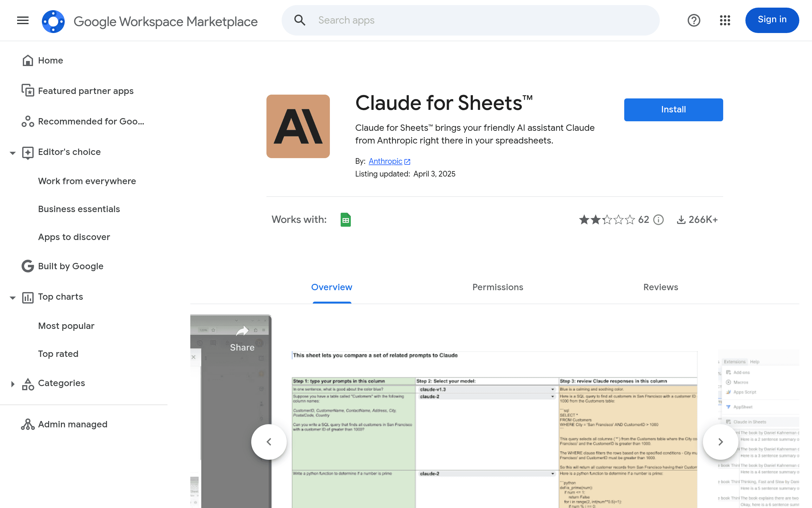Select Categories item
Viewport: 812px width, 508px height.
pyautogui.click(x=62, y=383)
